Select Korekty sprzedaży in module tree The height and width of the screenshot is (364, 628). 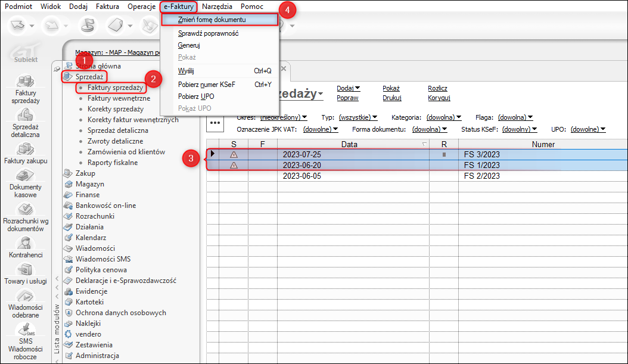(x=115, y=109)
